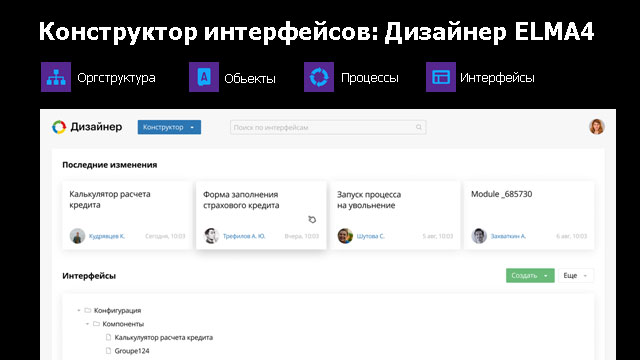Open the Калькулятор расчета кредита card
This screenshot has width=640, height=360.
coord(127,215)
